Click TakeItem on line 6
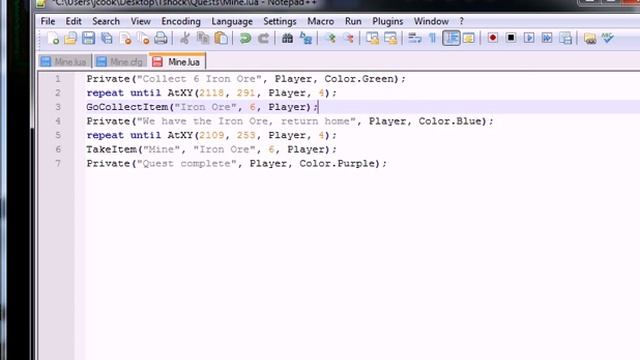 click(111, 149)
